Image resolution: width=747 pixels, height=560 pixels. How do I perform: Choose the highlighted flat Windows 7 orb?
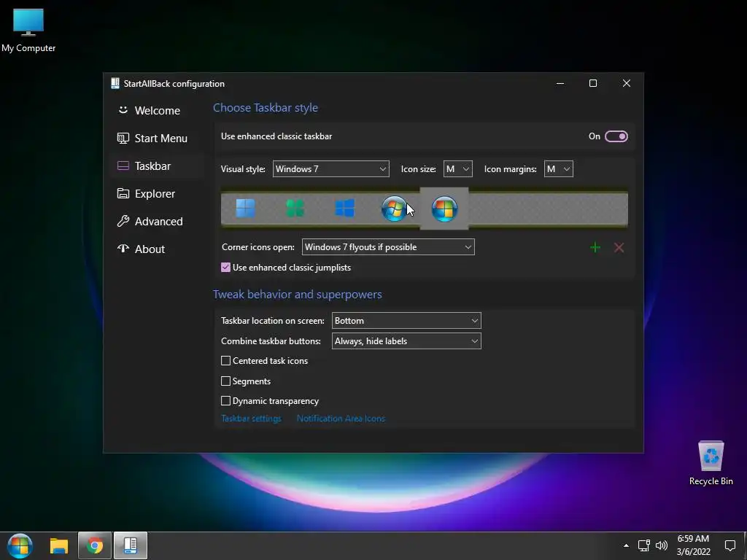[x=444, y=209]
